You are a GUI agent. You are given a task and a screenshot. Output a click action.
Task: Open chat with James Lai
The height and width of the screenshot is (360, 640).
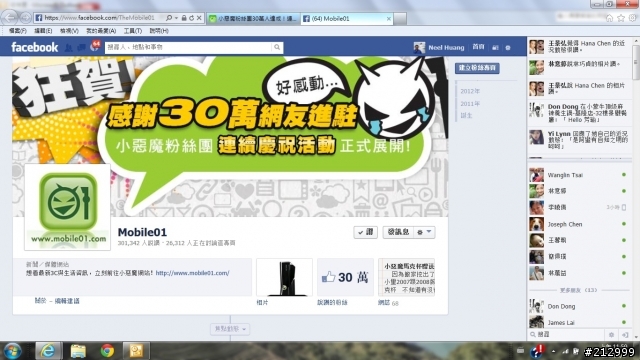pos(578,322)
